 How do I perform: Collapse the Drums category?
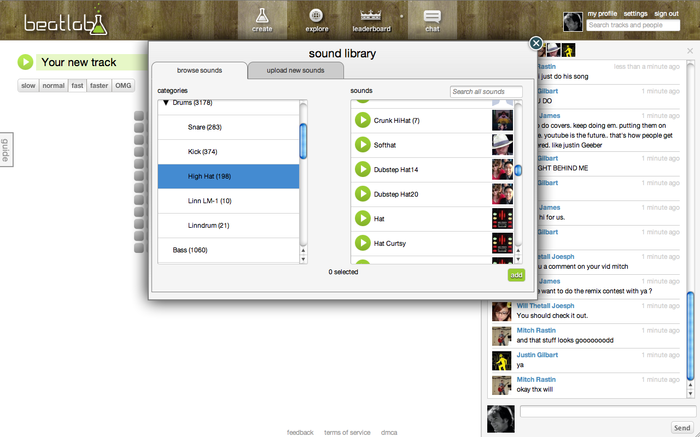[165, 103]
